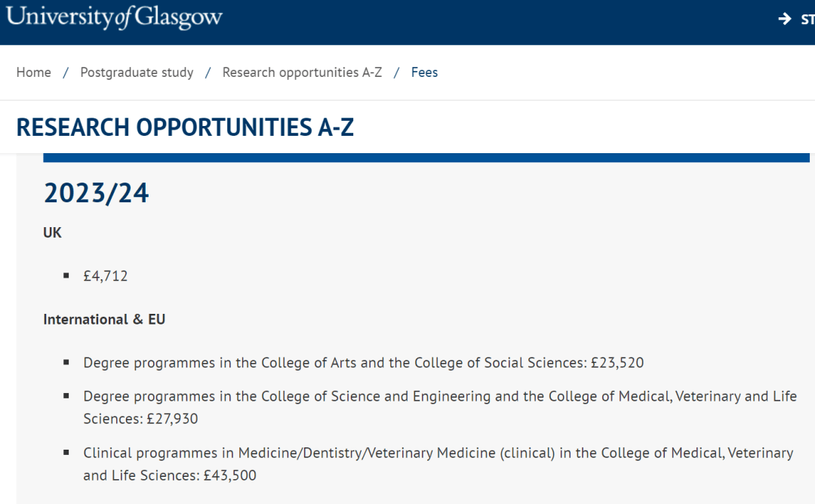Click the £43,500 clinical fee amount
815x504 pixels.
229,475
